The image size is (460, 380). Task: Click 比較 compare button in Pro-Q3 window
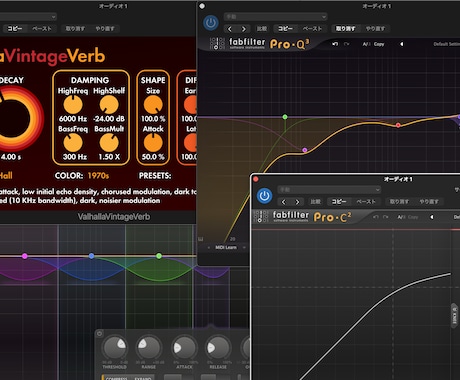tap(262, 29)
